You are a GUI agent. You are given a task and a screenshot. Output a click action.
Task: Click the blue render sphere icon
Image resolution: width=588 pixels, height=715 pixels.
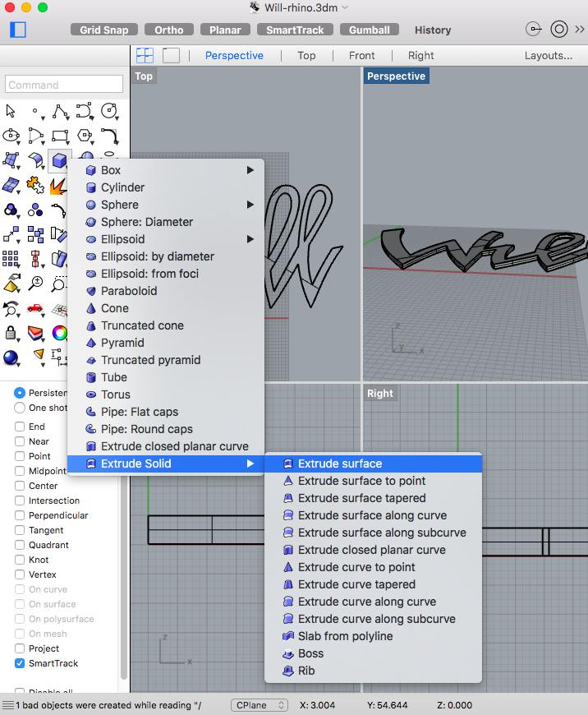11,358
